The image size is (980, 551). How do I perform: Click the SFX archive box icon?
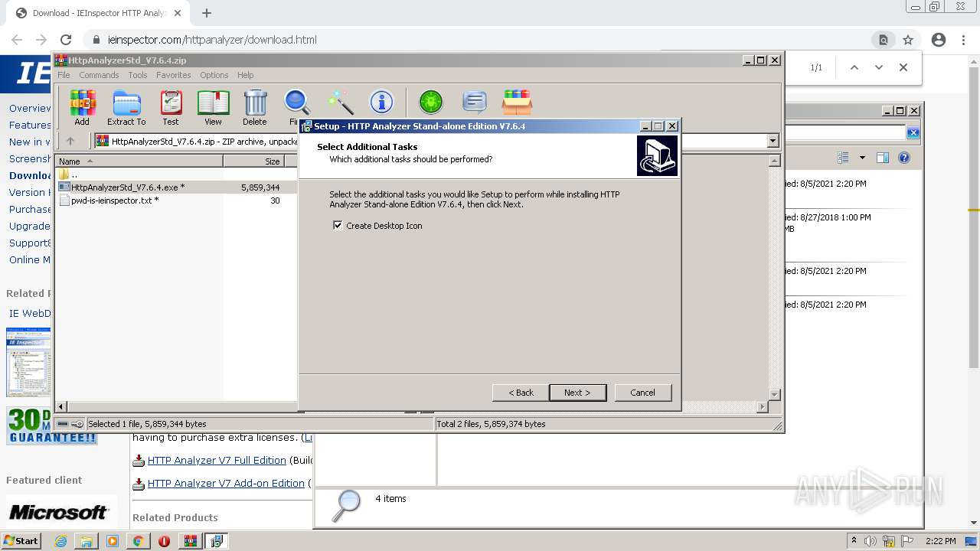click(x=518, y=103)
